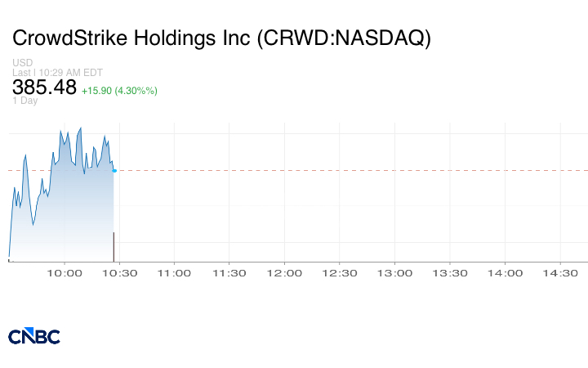The height and width of the screenshot is (368, 588).
Task: Click the dark volume bar near 10:30
Action: (114, 247)
